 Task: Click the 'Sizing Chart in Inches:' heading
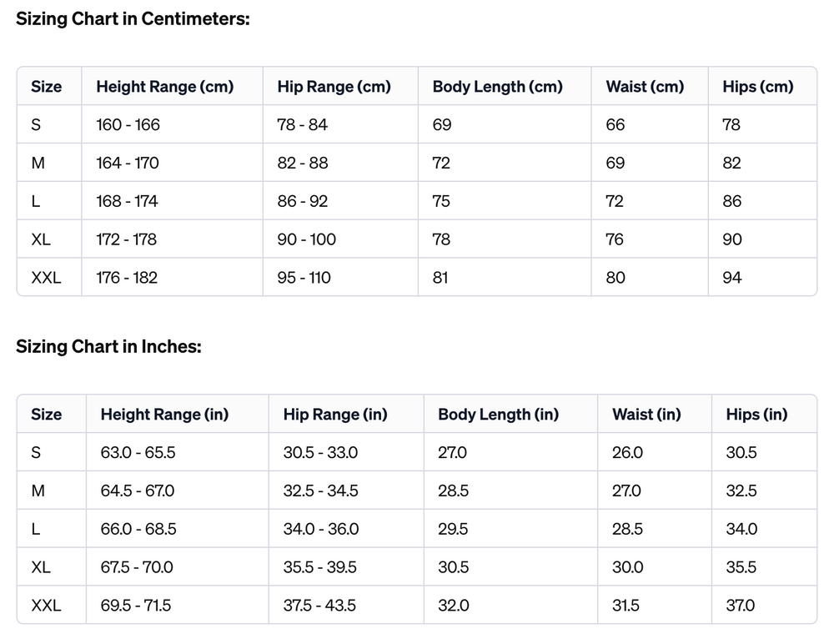(108, 347)
